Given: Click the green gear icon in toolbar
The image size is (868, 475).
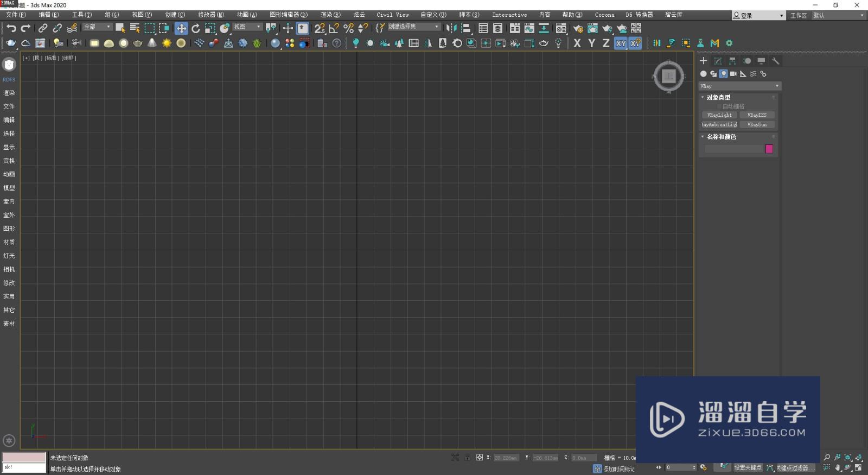Looking at the screenshot, I should pos(729,43).
